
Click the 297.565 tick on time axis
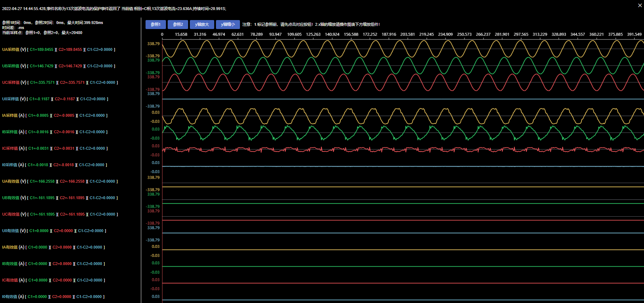point(521,34)
